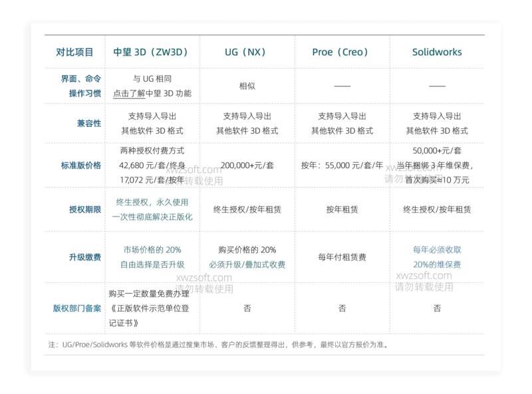This screenshot has height=394, width=532.
Task: Click '《正版软件示范单位登' text
Action: pyautogui.click(x=149, y=308)
